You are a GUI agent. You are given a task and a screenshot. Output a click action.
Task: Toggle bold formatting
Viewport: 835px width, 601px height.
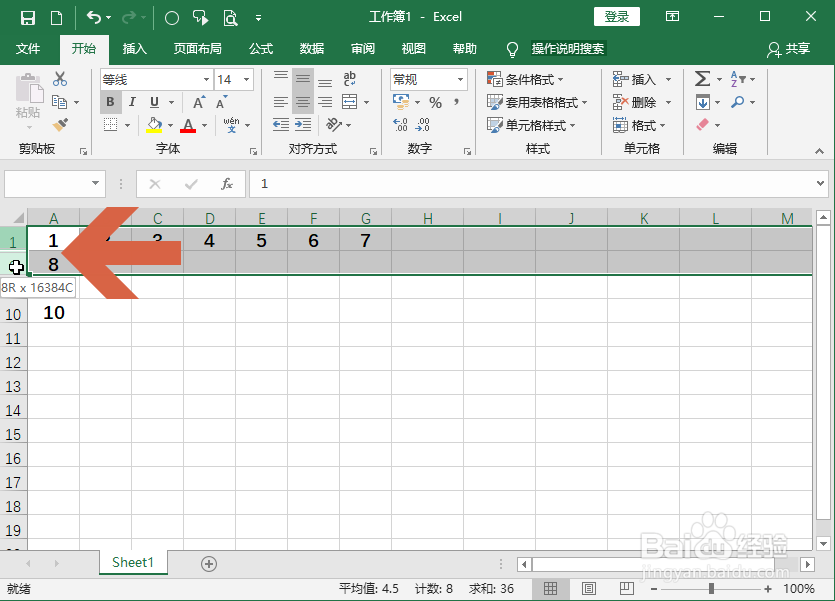tap(110, 102)
